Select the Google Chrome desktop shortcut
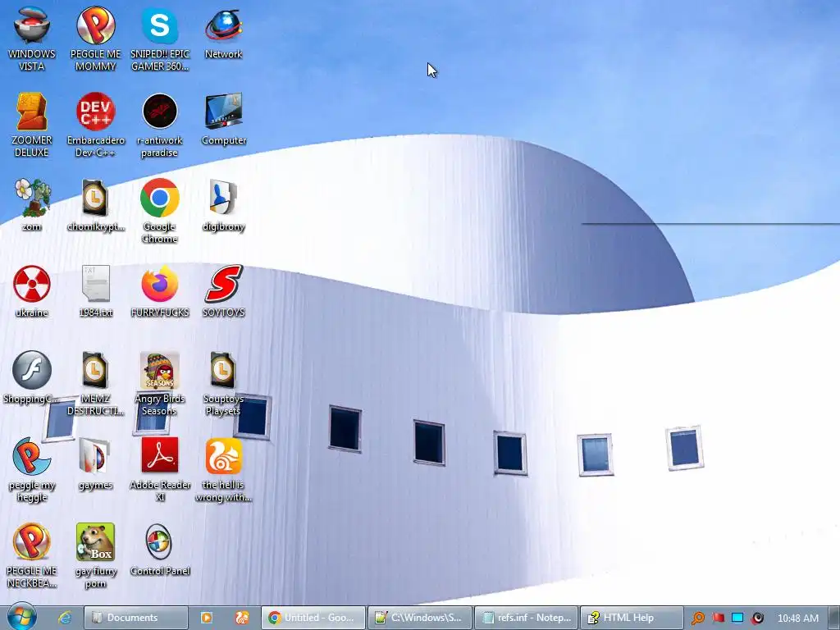 coord(160,211)
